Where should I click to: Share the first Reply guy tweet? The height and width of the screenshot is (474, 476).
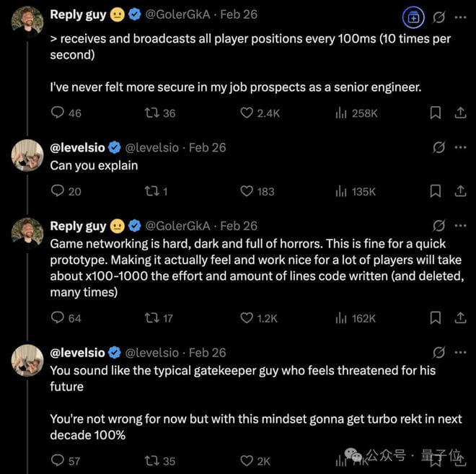460,113
